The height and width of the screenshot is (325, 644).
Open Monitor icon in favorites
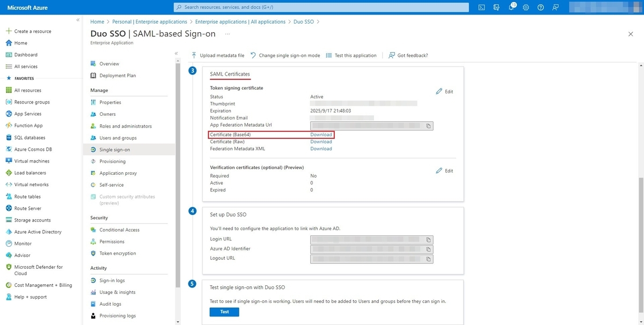[x=9, y=243]
